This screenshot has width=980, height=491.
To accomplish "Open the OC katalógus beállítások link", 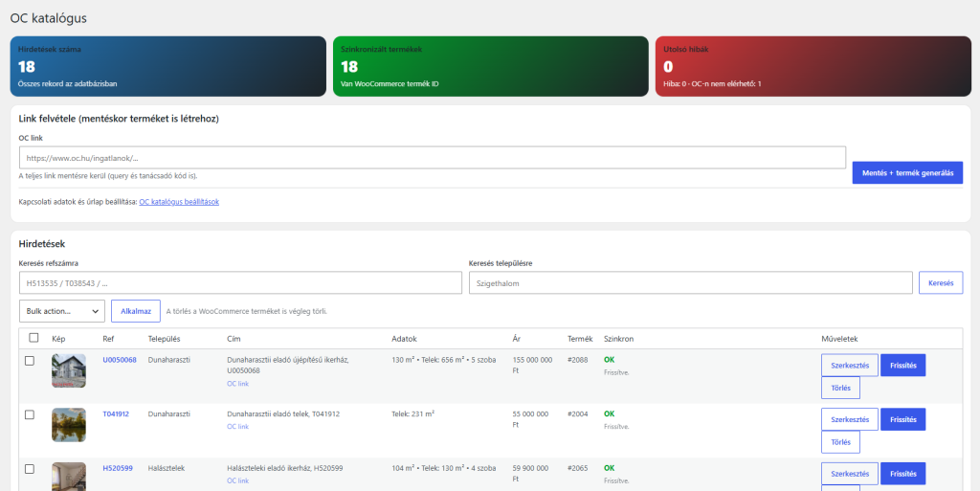I will tap(179, 202).
